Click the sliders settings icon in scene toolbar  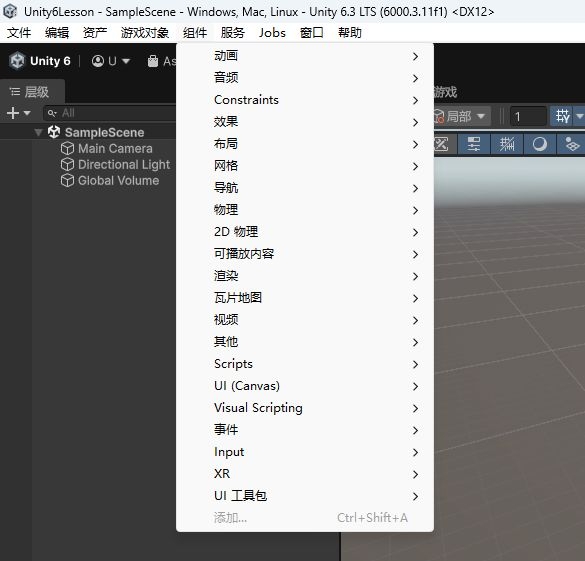tap(474, 144)
